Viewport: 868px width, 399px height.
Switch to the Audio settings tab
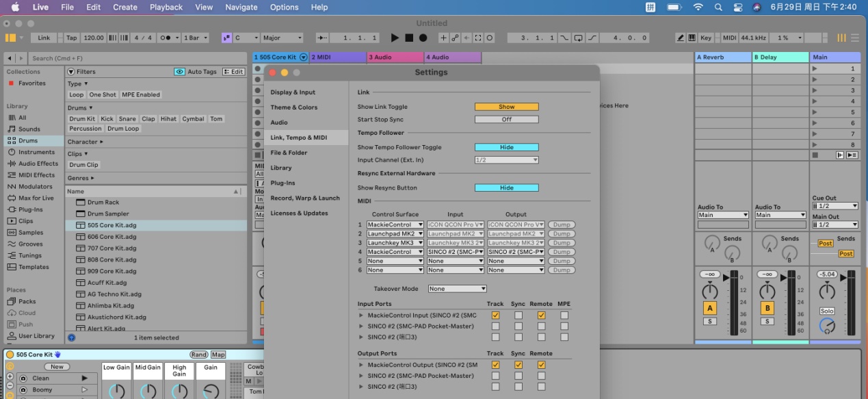click(279, 123)
